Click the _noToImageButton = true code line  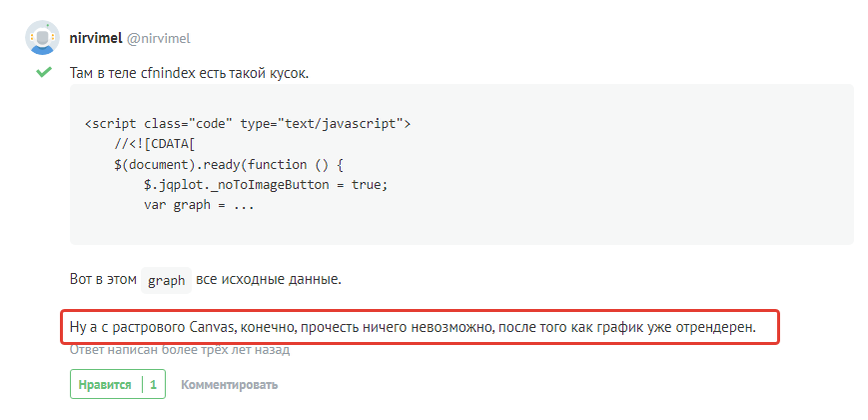(265, 184)
